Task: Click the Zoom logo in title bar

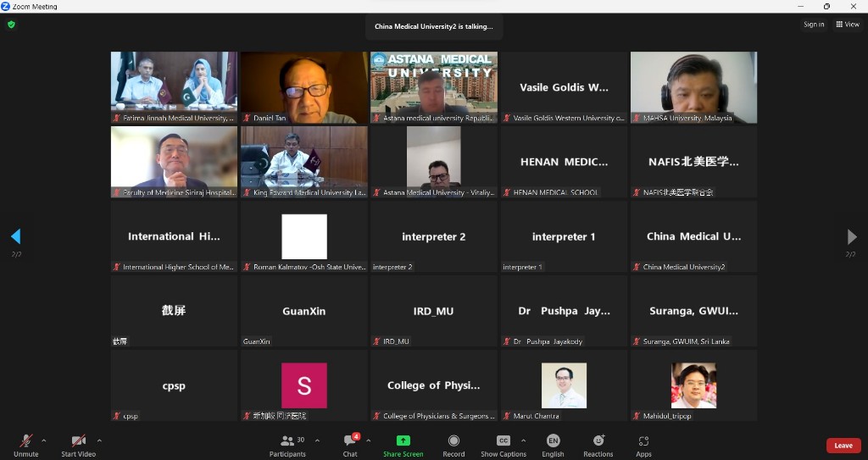Action: (6, 6)
